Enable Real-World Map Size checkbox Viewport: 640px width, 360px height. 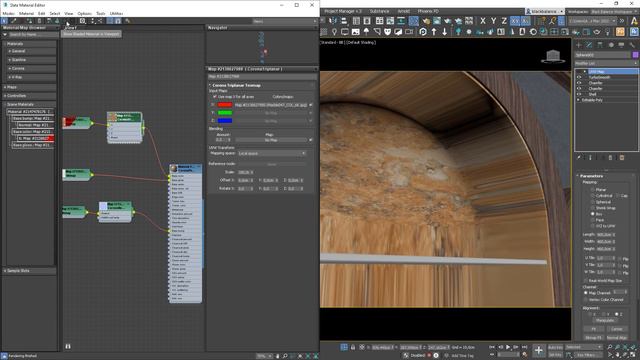(x=586, y=281)
